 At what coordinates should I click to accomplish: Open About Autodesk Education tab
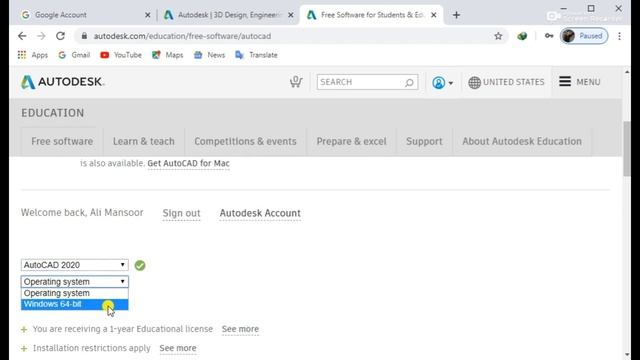(x=522, y=141)
